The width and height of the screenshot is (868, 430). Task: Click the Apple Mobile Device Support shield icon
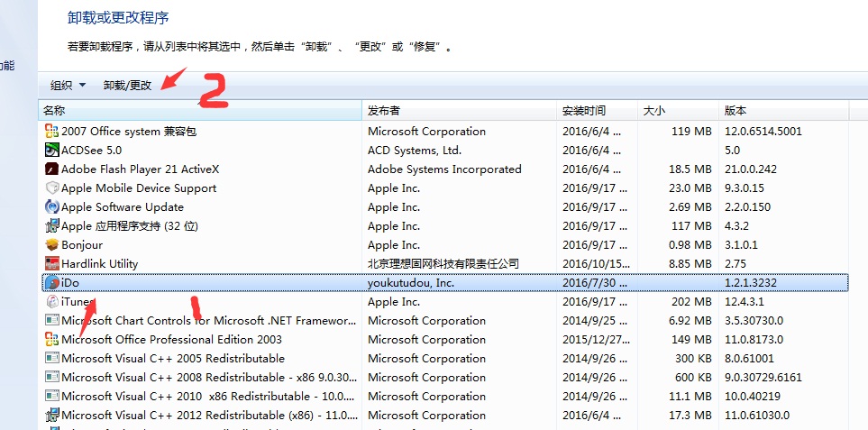[x=51, y=188]
